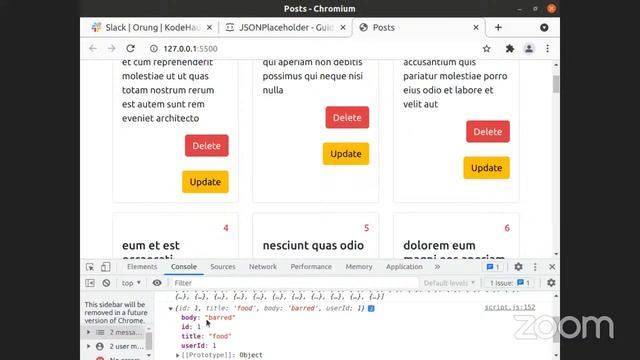This screenshot has width=640, height=360.
Task: Clear the console
Action: (x=106, y=283)
